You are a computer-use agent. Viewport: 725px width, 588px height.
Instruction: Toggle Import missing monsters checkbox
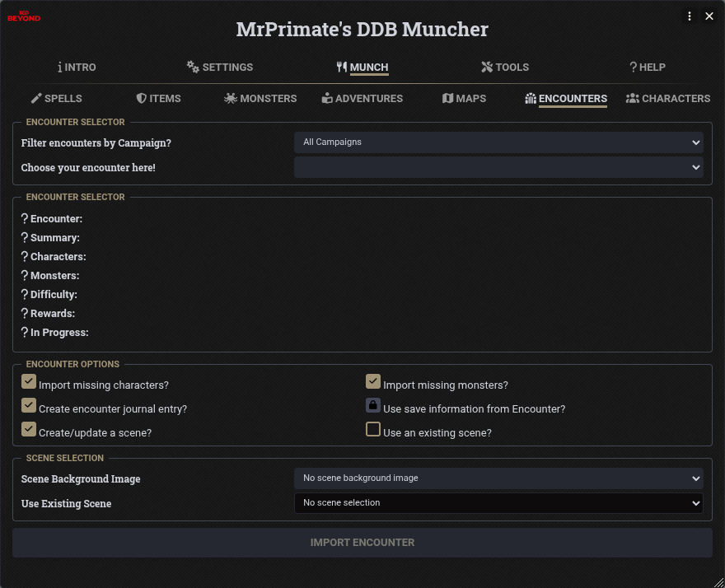point(373,381)
